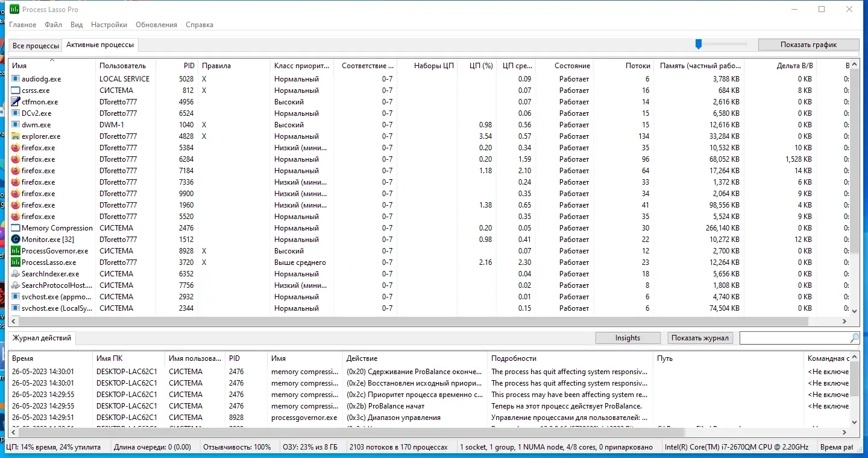Click the "LOCAL SERVICE" user cell
The image size is (868, 458).
[124, 79]
